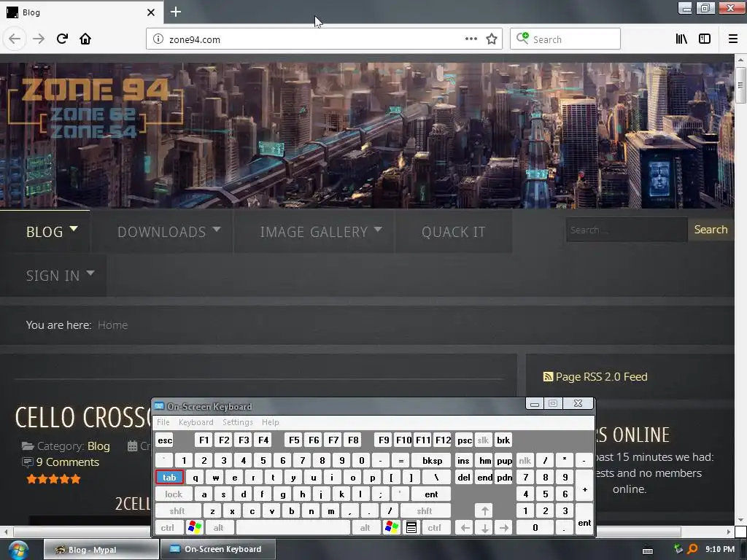Toggle the left alt key
The width and height of the screenshot is (747, 560).
[218, 528]
